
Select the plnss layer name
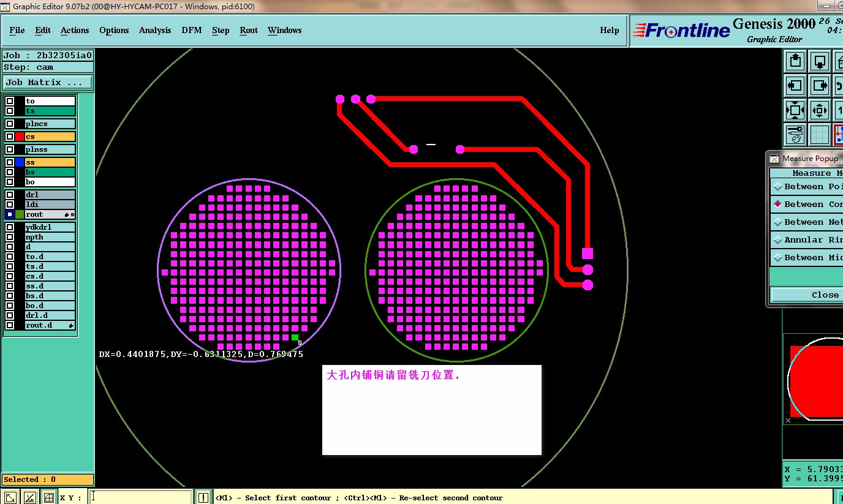50,149
